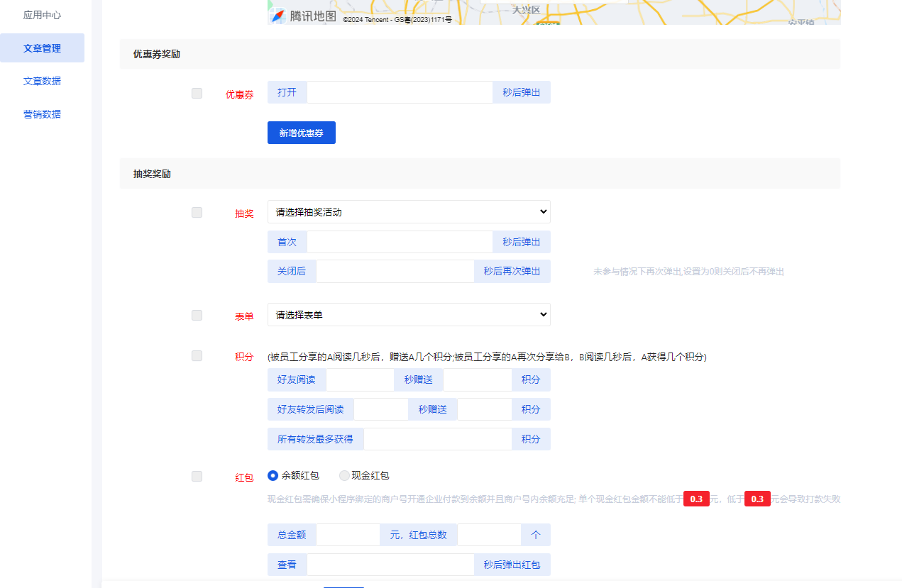
Task: Click the 红包总数 count input field
Action: (489, 534)
